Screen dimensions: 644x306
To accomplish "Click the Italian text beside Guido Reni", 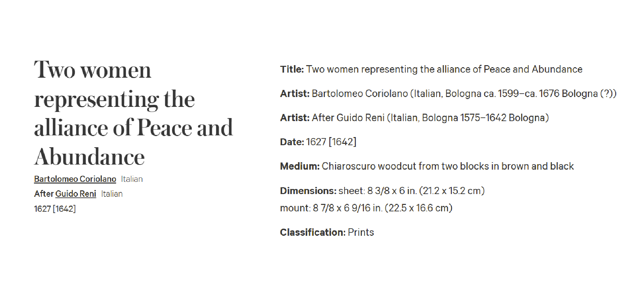I will (112, 194).
